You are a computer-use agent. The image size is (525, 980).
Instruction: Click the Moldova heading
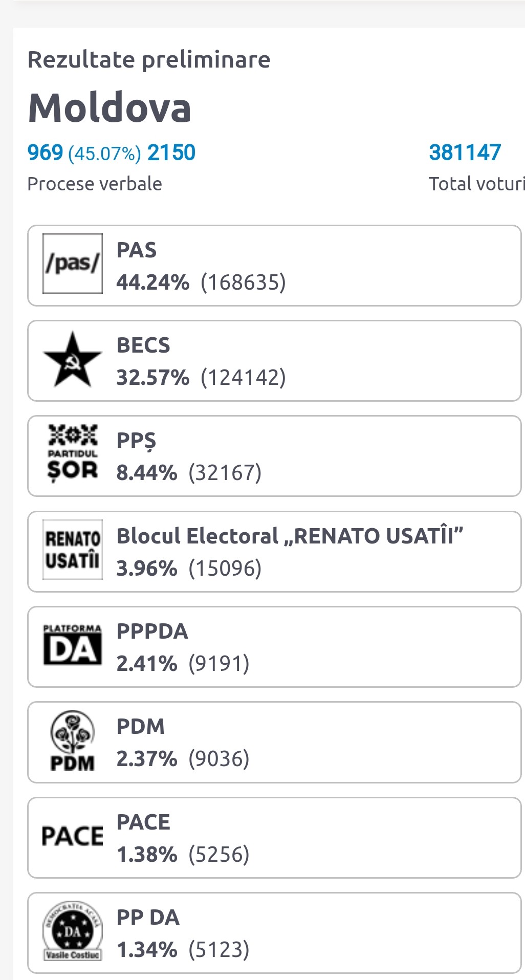tap(110, 107)
